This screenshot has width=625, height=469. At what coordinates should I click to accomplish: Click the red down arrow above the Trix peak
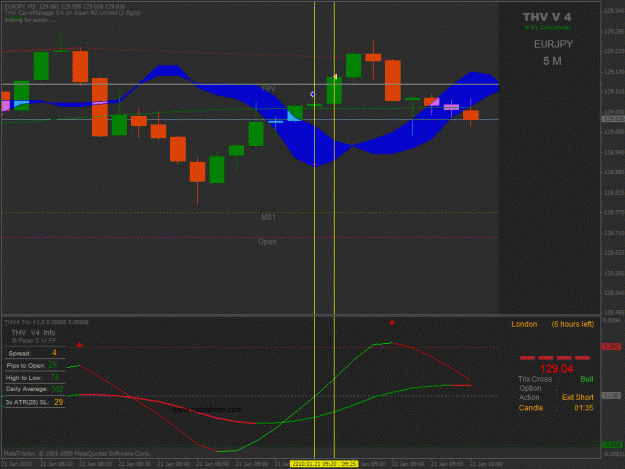pos(392,322)
